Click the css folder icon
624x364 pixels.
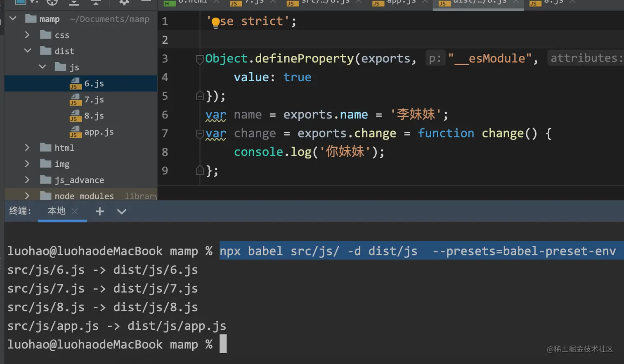coord(45,35)
